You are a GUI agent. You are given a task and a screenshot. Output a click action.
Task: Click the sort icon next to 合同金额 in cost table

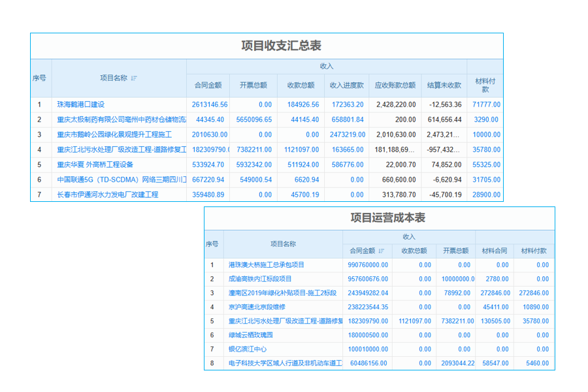coord(382,250)
